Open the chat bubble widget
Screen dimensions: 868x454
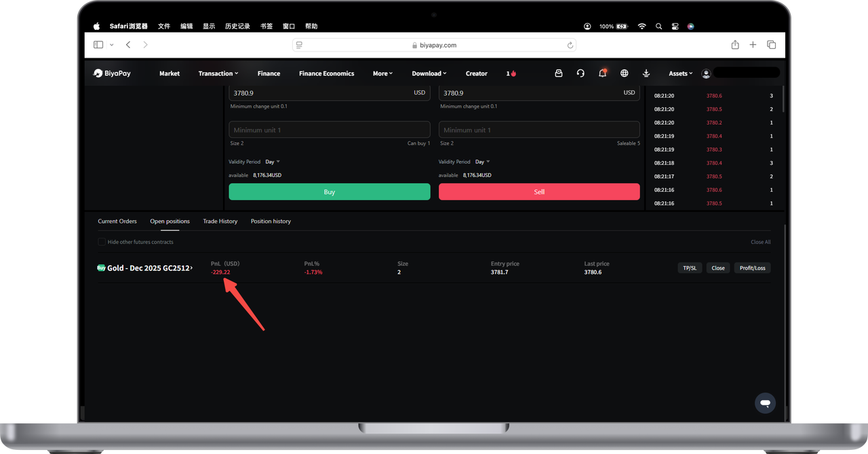coord(765,403)
